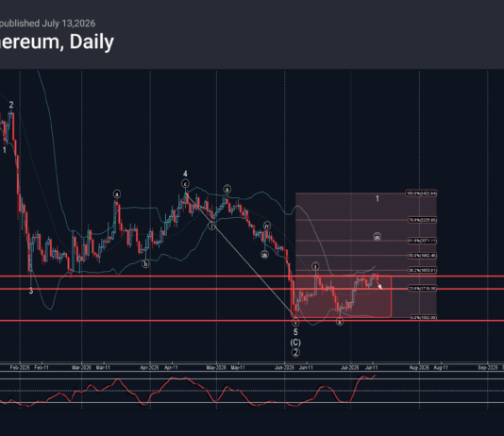Select the red rounded consolidation rectangle

point(342,297)
